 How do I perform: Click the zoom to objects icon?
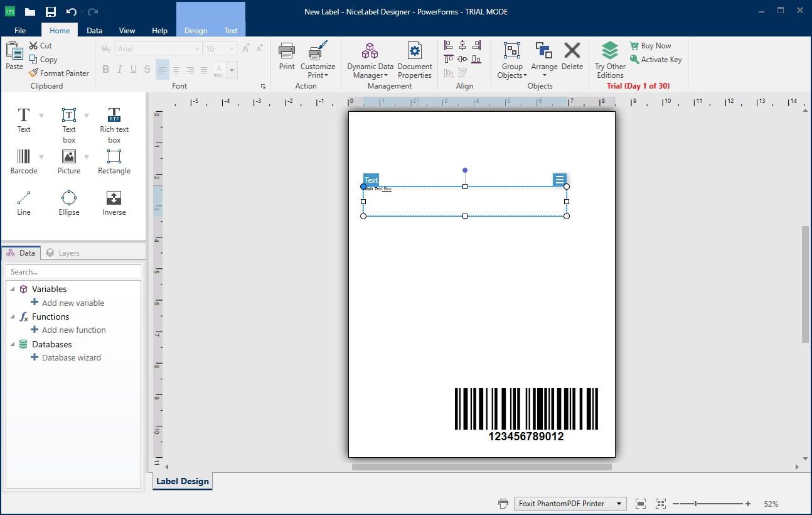click(661, 504)
